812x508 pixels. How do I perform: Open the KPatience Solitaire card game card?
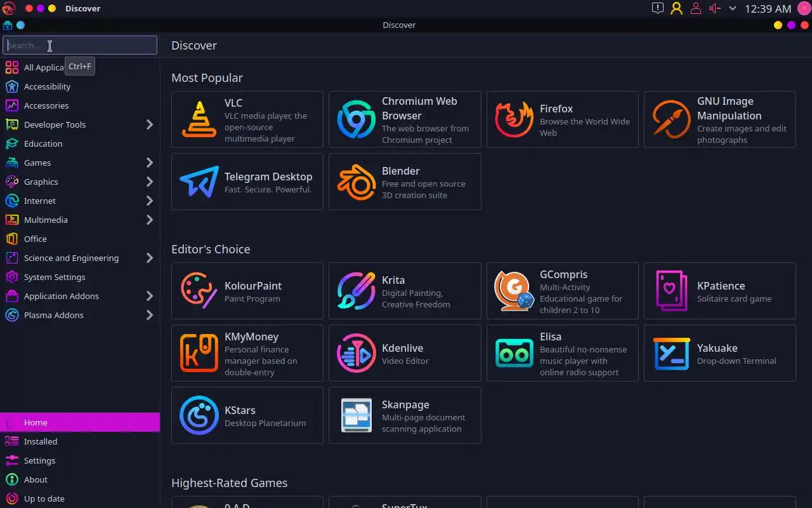720,291
